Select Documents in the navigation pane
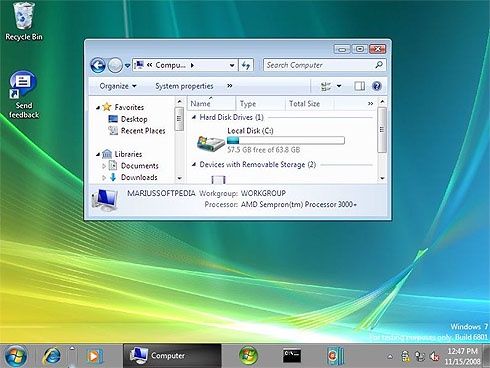Viewport: 490px width, 368px height. pyautogui.click(x=139, y=166)
